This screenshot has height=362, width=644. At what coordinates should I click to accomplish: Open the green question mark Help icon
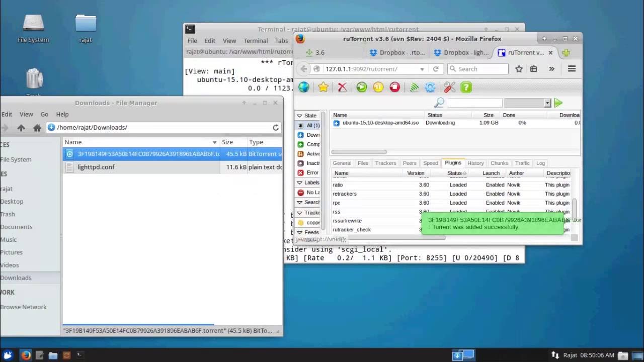tap(466, 87)
